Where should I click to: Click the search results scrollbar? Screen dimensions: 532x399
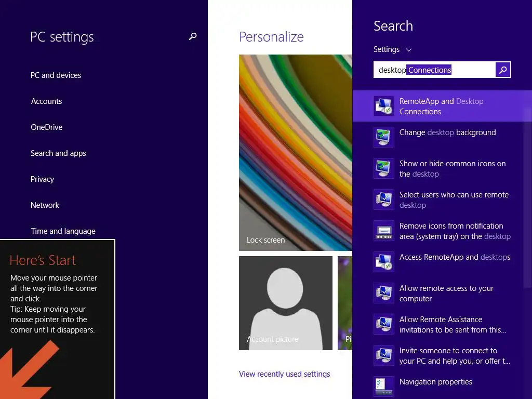[x=528, y=198]
